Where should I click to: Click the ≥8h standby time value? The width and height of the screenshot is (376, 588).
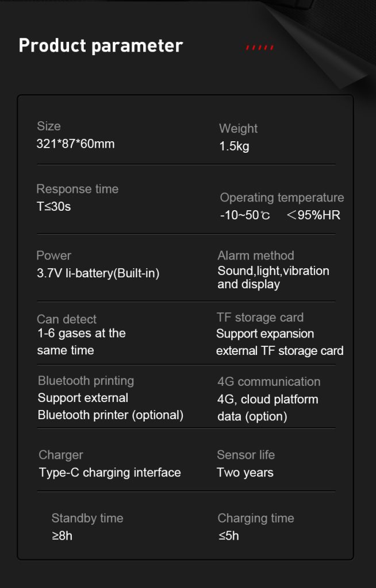pos(62,536)
